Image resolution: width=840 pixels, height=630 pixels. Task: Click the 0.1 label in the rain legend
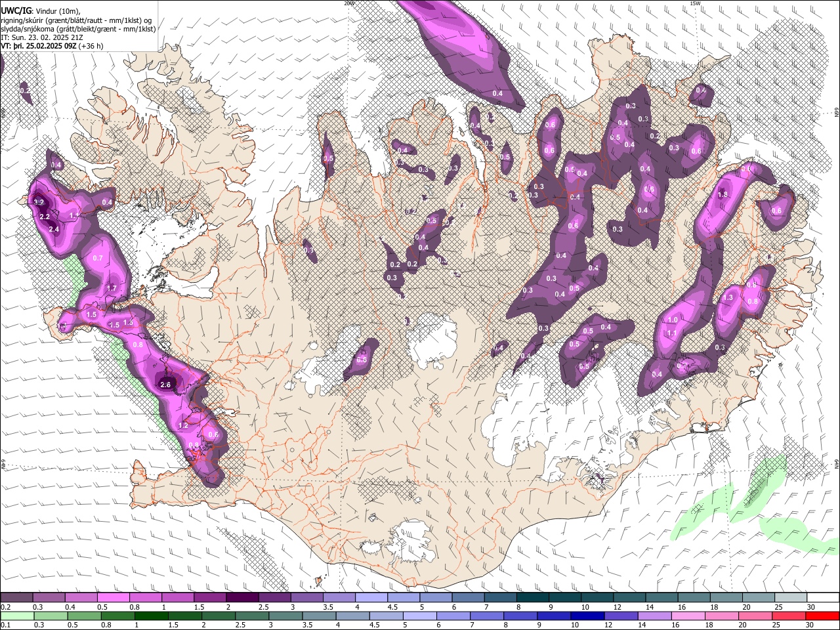click(x=5, y=625)
